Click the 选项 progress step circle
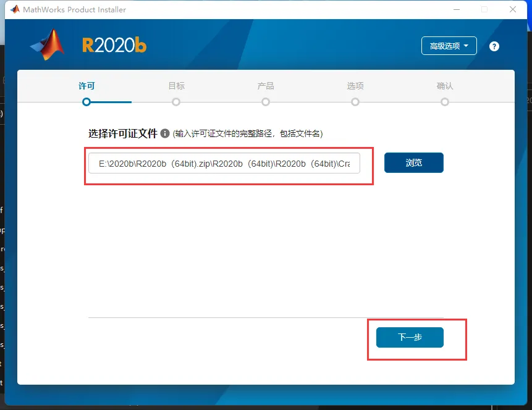Viewport: 532px width, 410px height. [355, 102]
